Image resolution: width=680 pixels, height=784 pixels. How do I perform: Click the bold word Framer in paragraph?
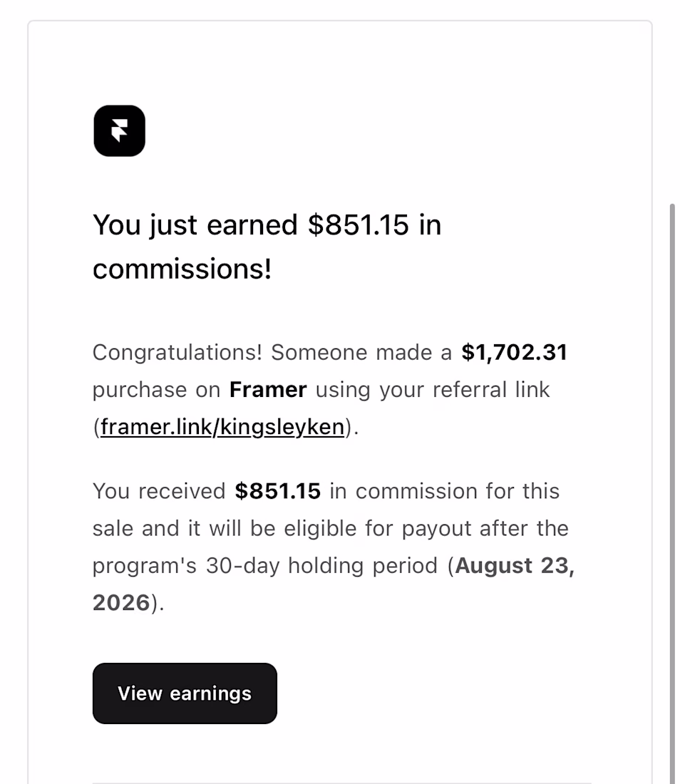[x=268, y=389]
